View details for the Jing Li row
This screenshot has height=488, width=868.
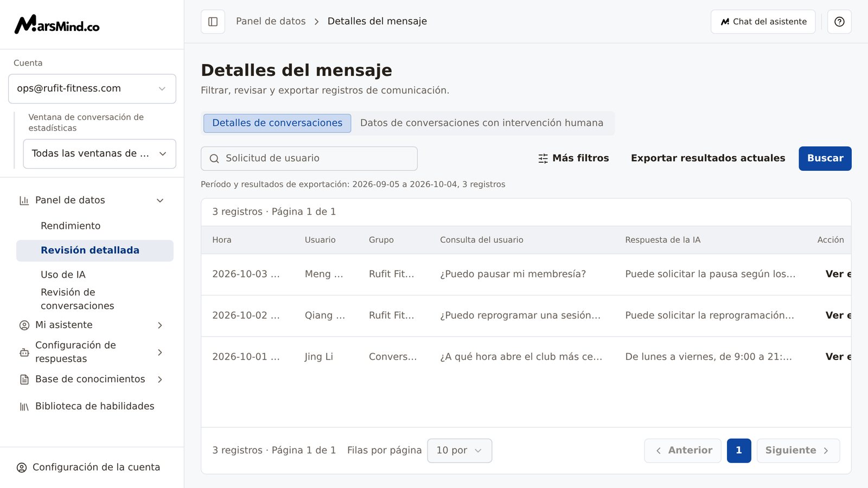tap(838, 357)
